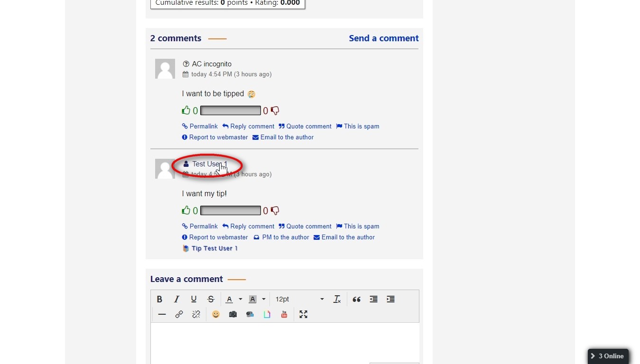This screenshot has width=640, height=364.
Task: Open the 12pt font size dropdown
Action: click(x=299, y=299)
